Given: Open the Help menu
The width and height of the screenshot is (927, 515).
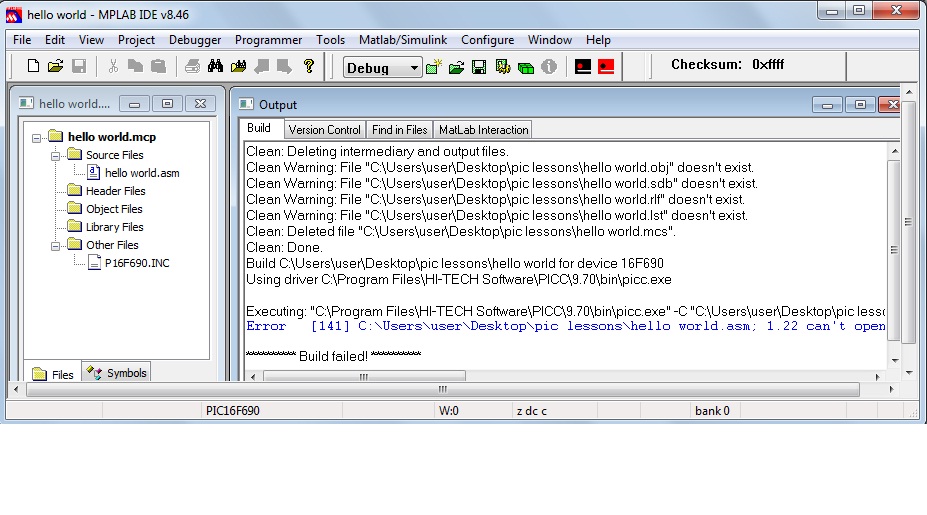Looking at the screenshot, I should click(598, 40).
